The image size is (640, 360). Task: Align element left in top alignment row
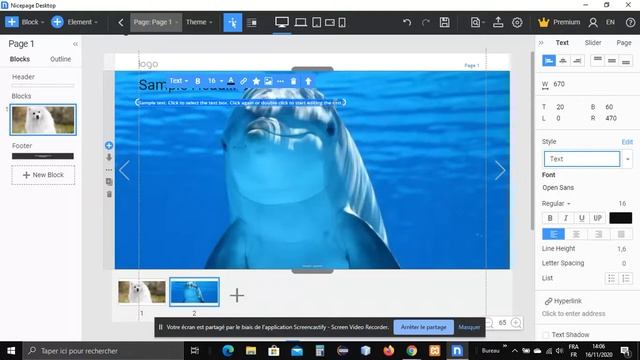tap(549, 61)
